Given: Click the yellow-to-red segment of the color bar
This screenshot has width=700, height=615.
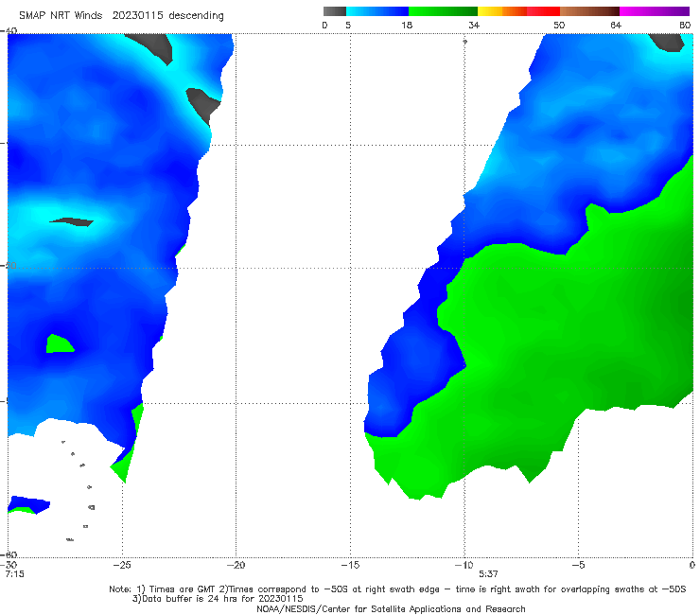Looking at the screenshot, I should (x=518, y=11).
